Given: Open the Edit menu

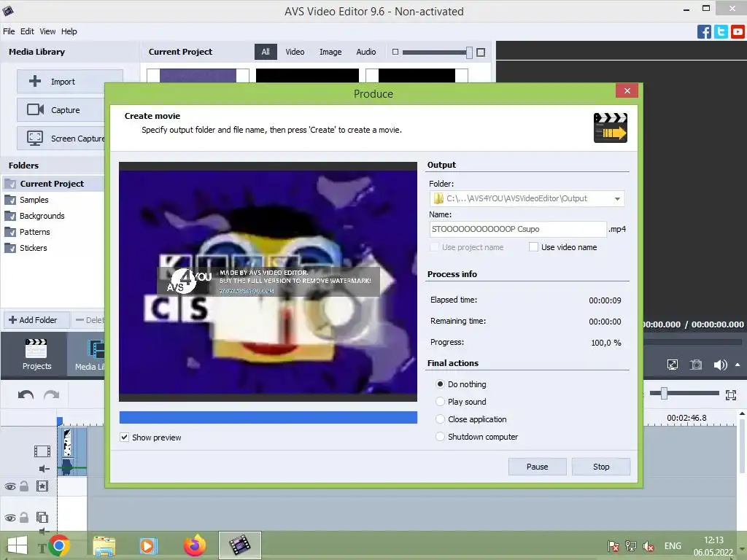Looking at the screenshot, I should pyautogui.click(x=27, y=31).
